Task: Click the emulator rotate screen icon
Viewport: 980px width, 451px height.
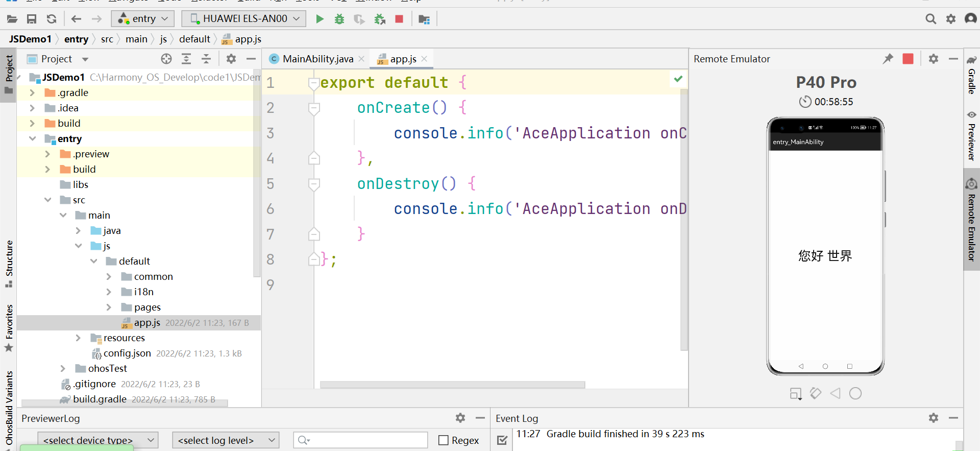Action: click(x=816, y=393)
